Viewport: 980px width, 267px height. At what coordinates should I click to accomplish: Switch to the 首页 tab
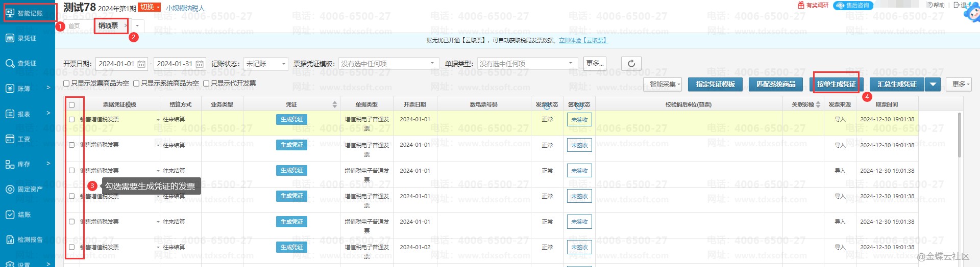pos(74,26)
